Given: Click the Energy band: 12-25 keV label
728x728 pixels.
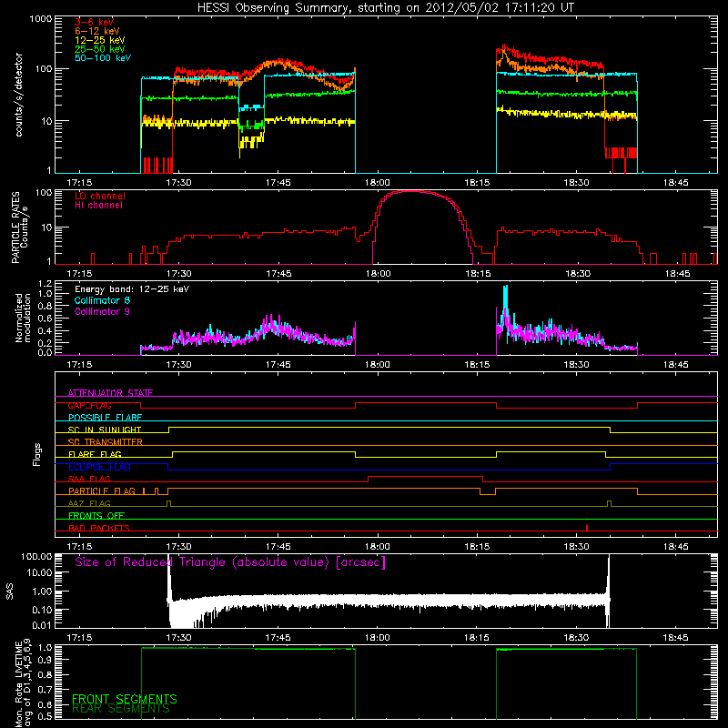Looking at the screenshot, I should pos(132,289).
